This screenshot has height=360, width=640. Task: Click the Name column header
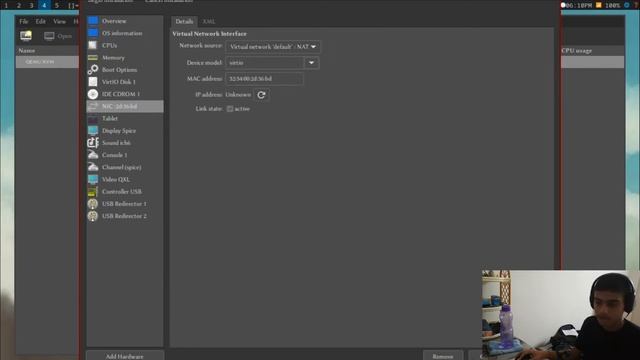tap(27, 51)
